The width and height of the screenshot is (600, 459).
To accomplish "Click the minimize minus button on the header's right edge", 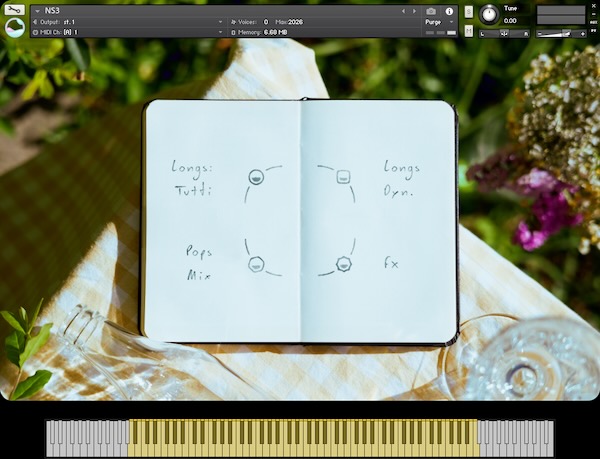I will click(x=594, y=14).
